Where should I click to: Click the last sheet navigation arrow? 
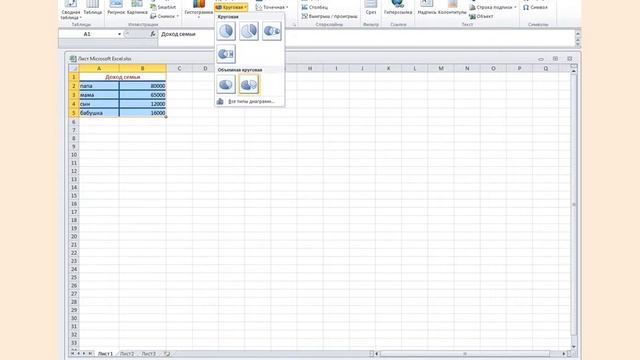[x=90, y=353]
